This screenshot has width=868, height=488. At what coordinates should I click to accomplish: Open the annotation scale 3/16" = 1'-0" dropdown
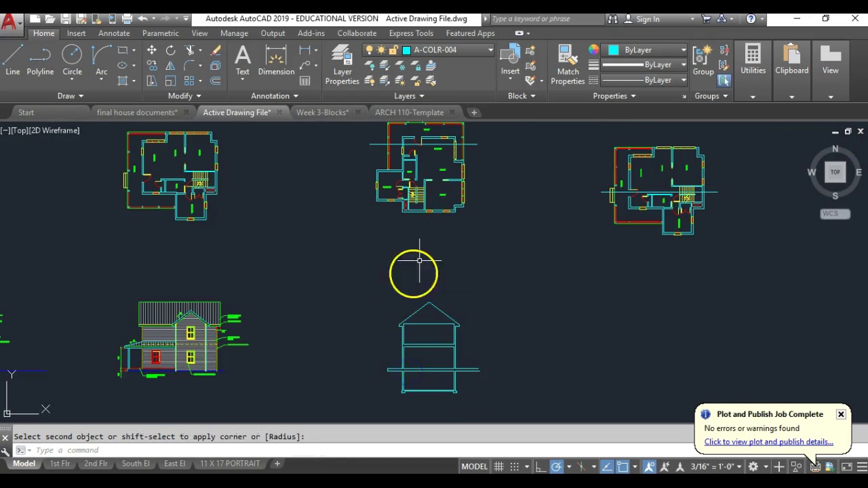point(718,466)
